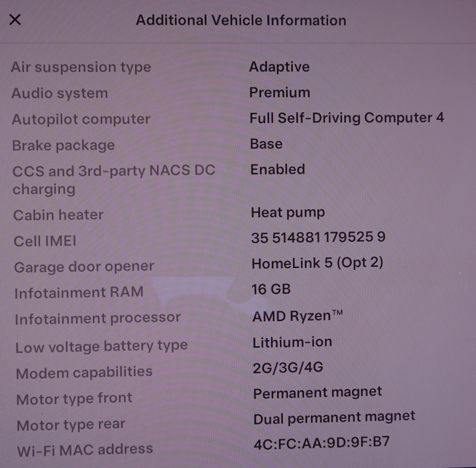Select the Brake package row label
476x468 pixels.
(x=63, y=146)
